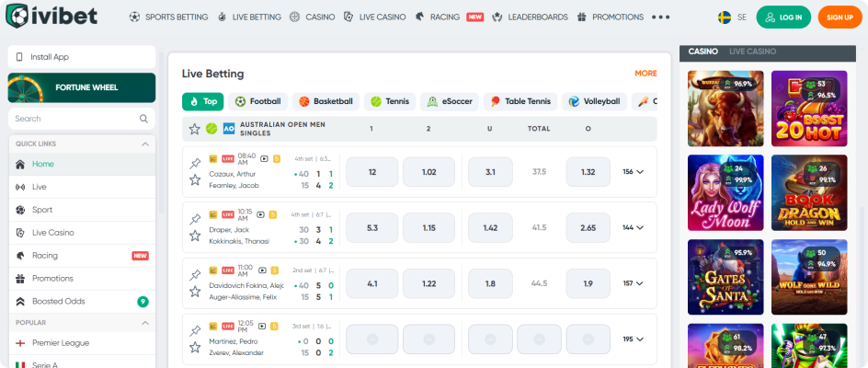Open Leaderboards in top navigation
The width and height of the screenshot is (868, 368).
(530, 17)
